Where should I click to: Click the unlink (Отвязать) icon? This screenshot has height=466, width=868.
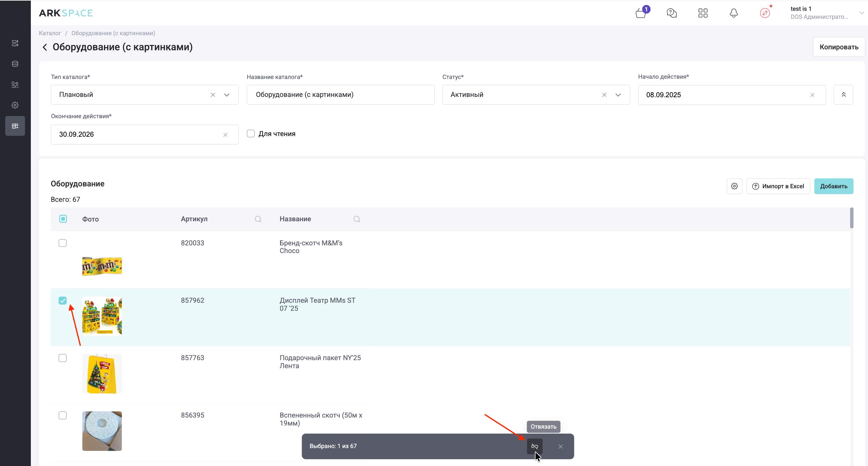tap(535, 446)
